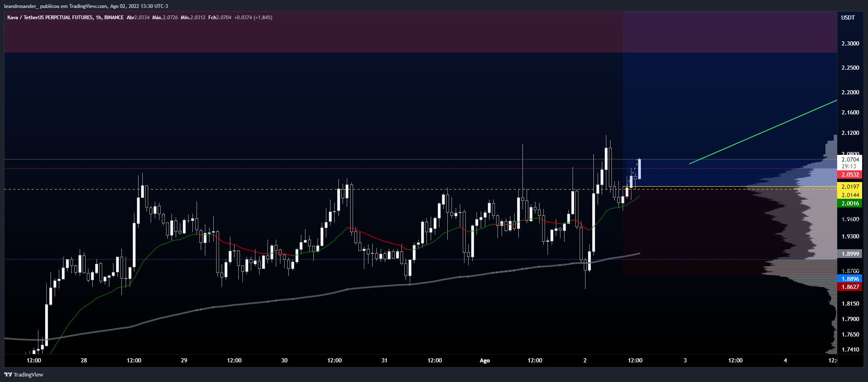The height and width of the screenshot is (382, 868).
Task: Click the 2.2000 price axis value
Action: [x=850, y=92]
